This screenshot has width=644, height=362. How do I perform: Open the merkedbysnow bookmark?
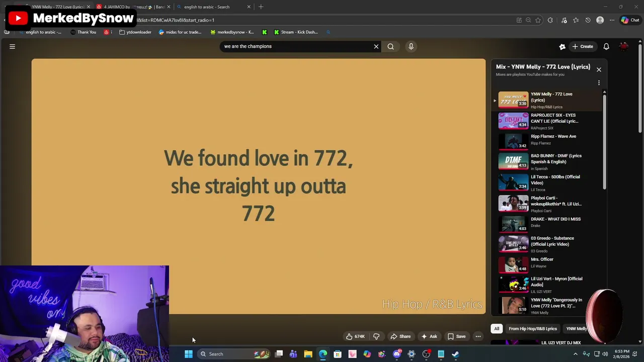coord(232,32)
